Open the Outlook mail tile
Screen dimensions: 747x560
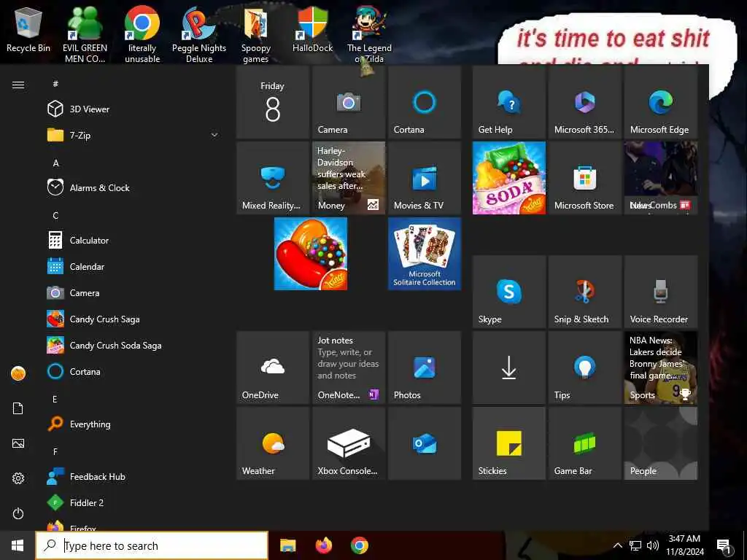click(425, 443)
